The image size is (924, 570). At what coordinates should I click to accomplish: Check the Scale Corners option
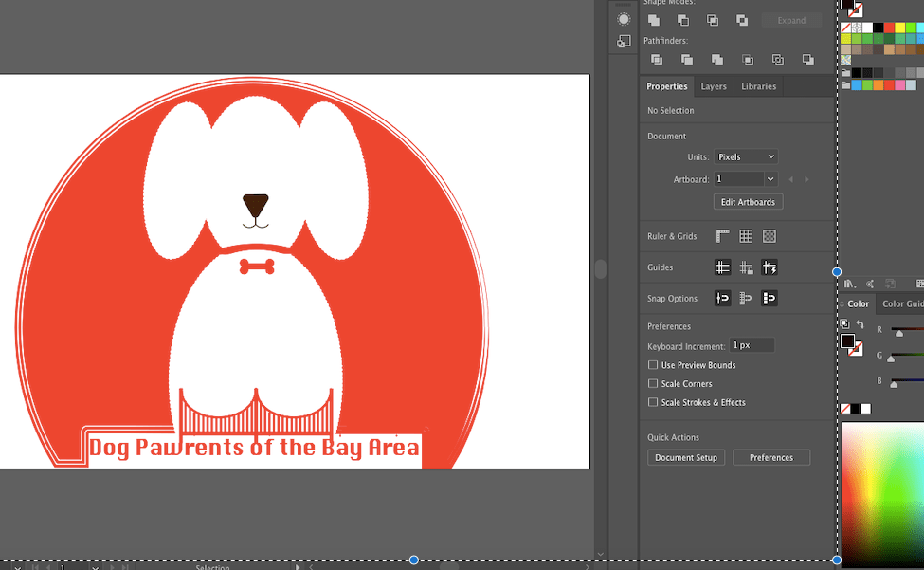coord(653,384)
